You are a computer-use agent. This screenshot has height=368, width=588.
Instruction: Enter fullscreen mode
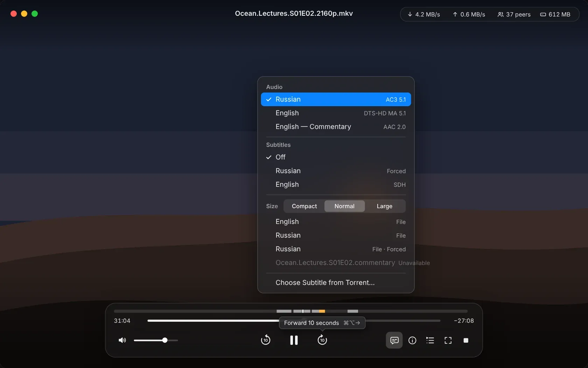pos(448,340)
